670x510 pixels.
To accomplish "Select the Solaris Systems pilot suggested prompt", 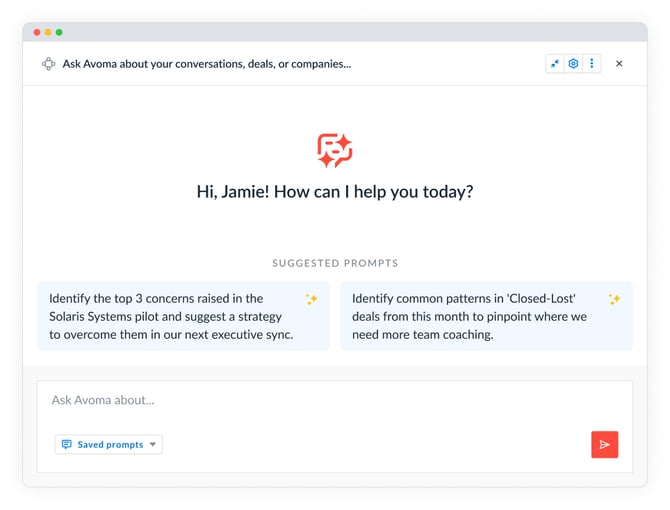I will coord(183,316).
